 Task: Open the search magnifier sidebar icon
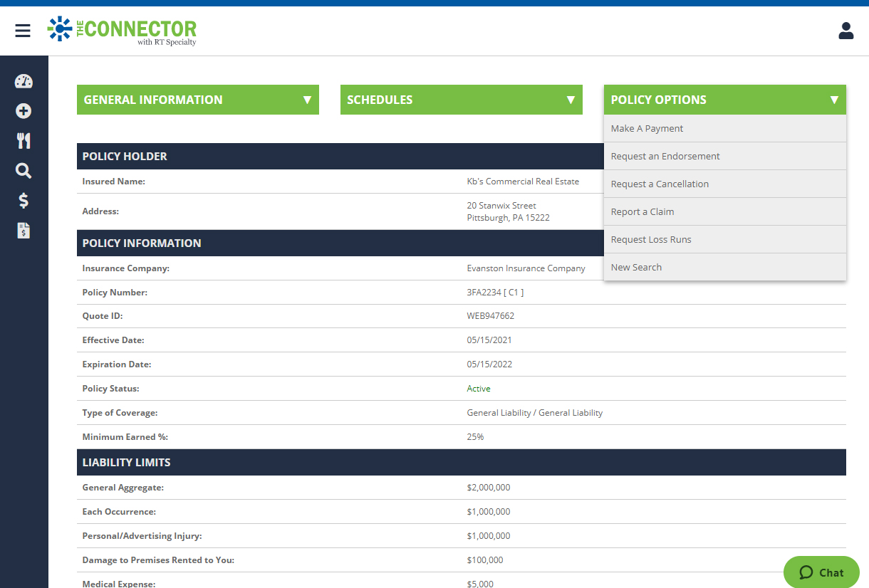pyautogui.click(x=24, y=171)
